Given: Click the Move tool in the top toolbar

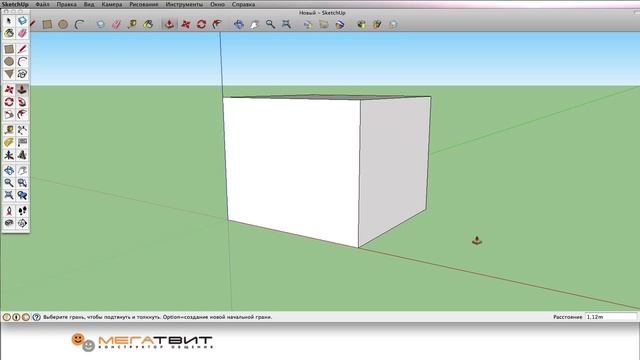Looking at the screenshot, I should point(186,24).
